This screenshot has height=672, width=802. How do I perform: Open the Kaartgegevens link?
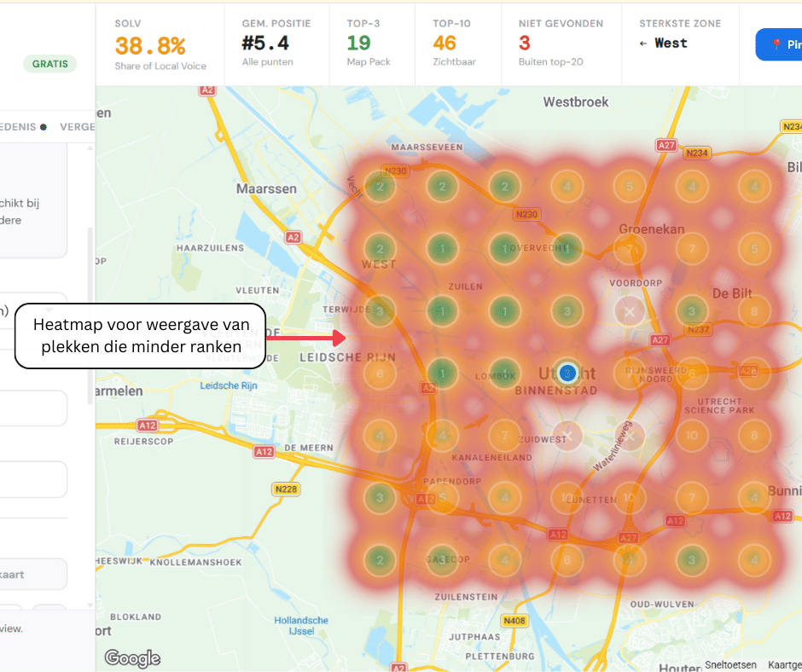pyautogui.click(x=784, y=664)
